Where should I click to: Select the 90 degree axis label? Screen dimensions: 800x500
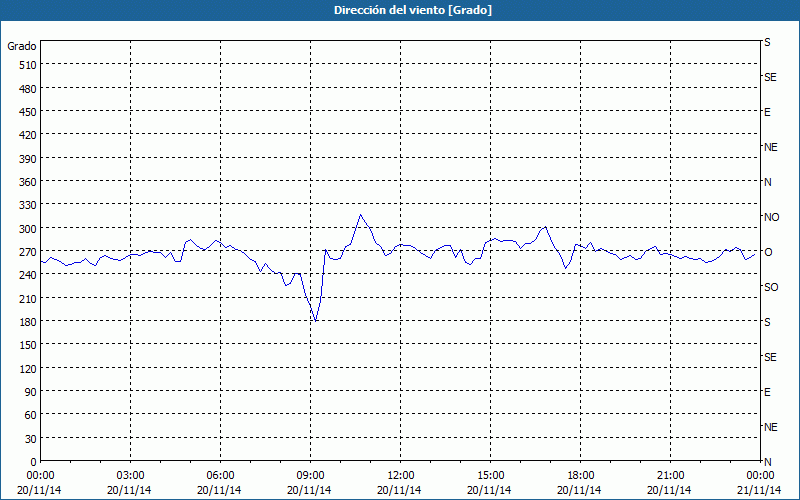tap(31, 392)
